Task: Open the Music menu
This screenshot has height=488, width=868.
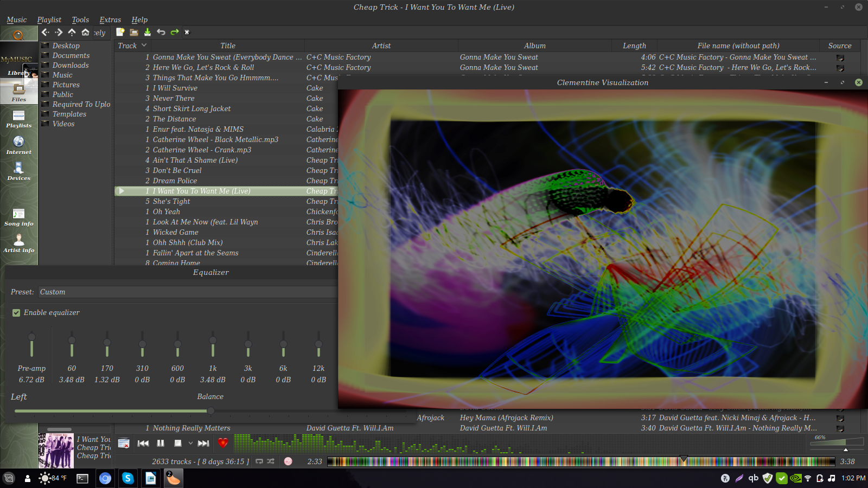Action: (x=16, y=20)
